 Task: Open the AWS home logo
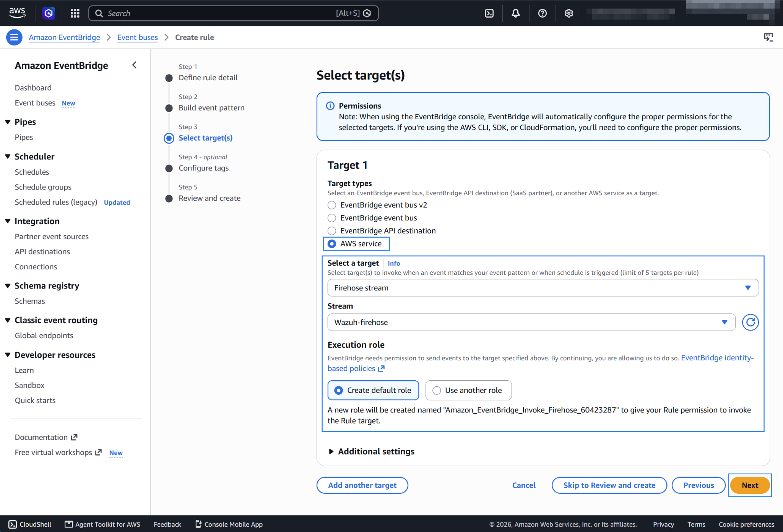pos(17,13)
